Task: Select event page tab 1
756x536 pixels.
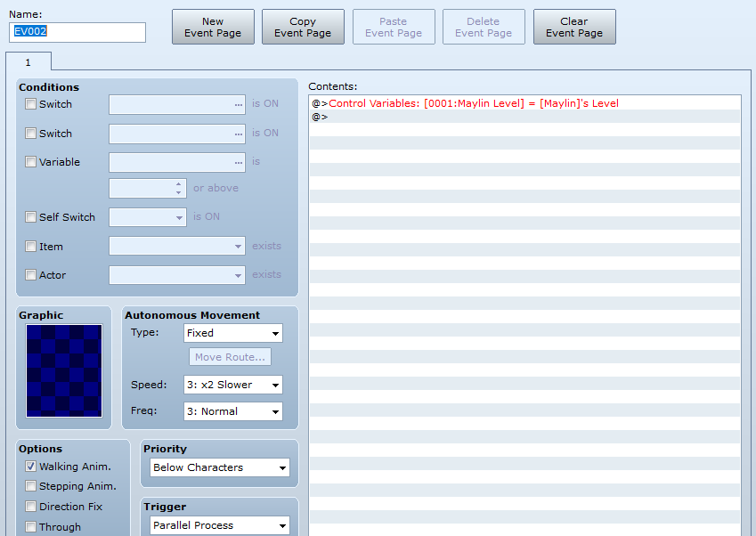Action: click(28, 62)
